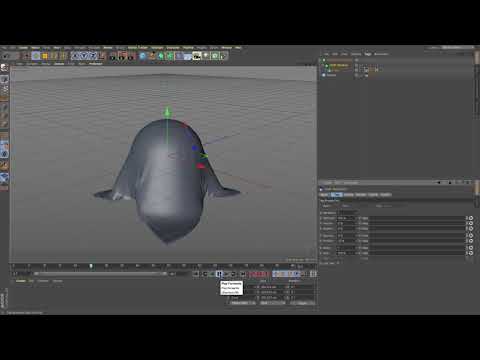The width and height of the screenshot is (480, 360).
Task: Open the Floor environment objects icon
Action: [x=187, y=56]
